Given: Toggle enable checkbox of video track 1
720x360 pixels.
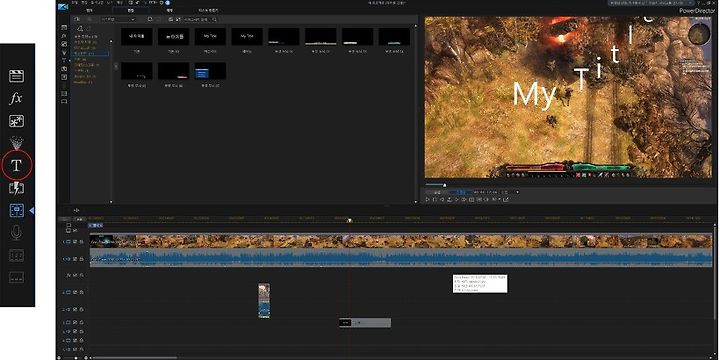Looking at the screenshot, I should pos(75,242).
